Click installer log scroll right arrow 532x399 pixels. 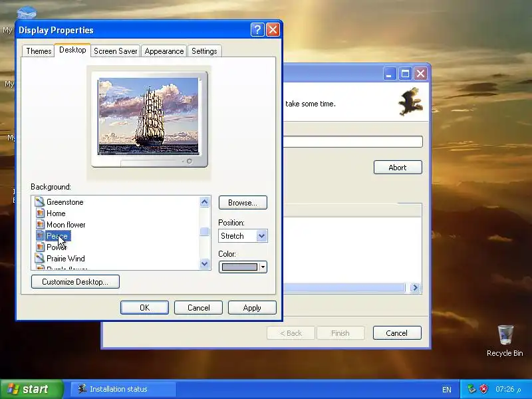pyautogui.click(x=415, y=288)
